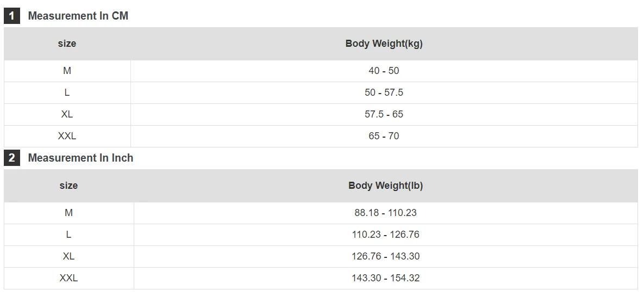Image resolution: width=644 pixels, height=296 pixels.
Task: Click the 57.5 - 65 weight cell
Action: (x=384, y=114)
